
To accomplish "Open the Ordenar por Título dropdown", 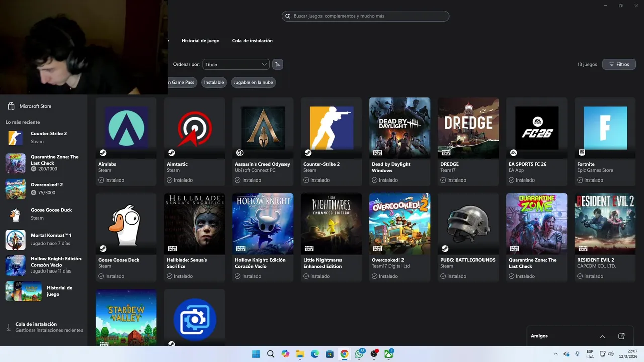I will click(236, 64).
